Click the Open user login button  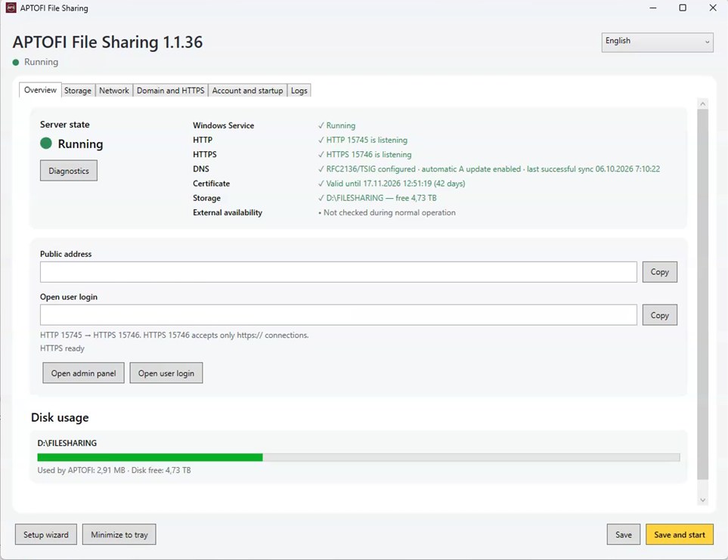[x=166, y=373]
